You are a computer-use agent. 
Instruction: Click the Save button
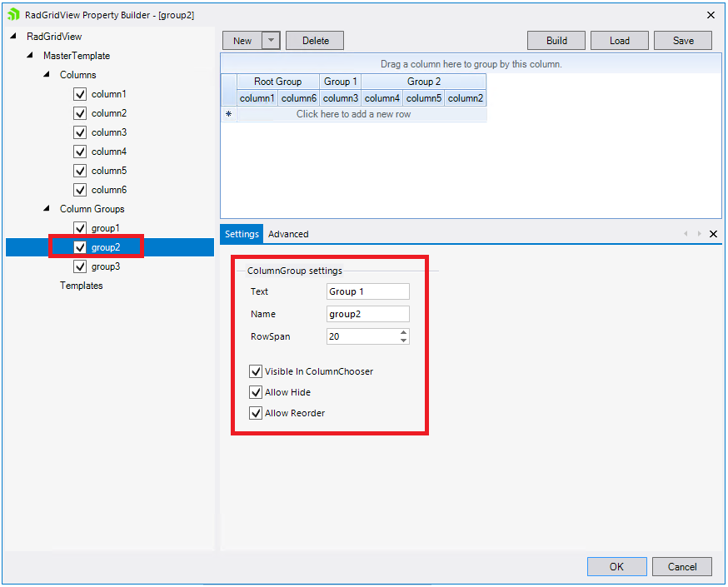point(683,40)
